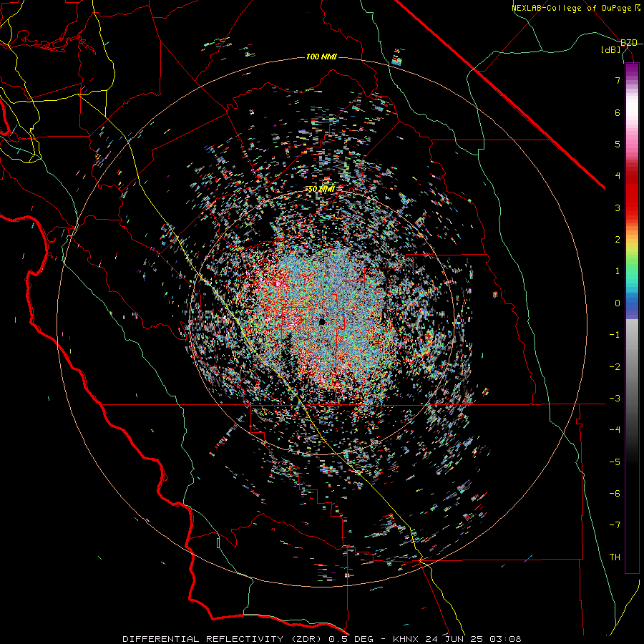Click the -6 dB scale label

tap(615, 494)
